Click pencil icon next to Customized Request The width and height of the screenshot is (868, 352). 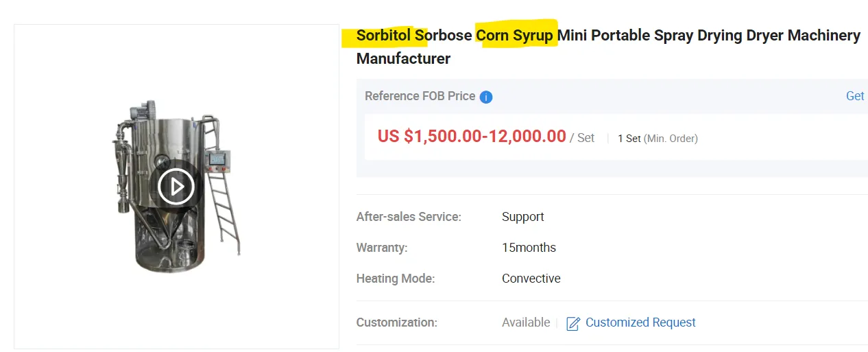pyautogui.click(x=573, y=323)
